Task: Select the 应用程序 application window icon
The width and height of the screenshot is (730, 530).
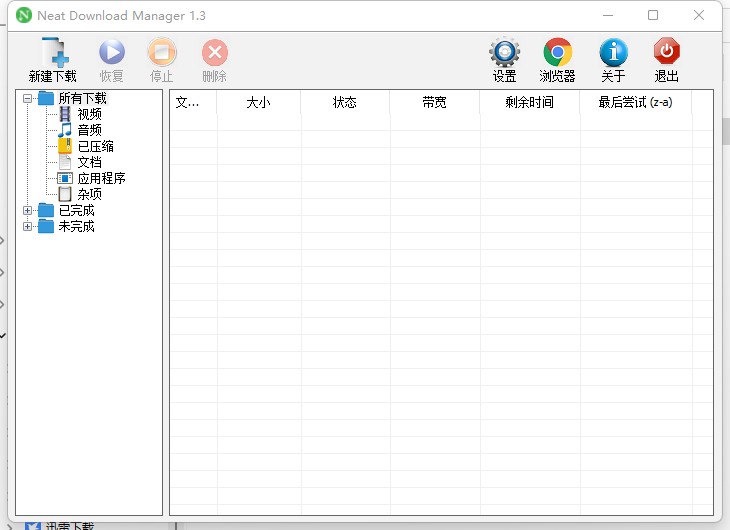Action: [65, 178]
